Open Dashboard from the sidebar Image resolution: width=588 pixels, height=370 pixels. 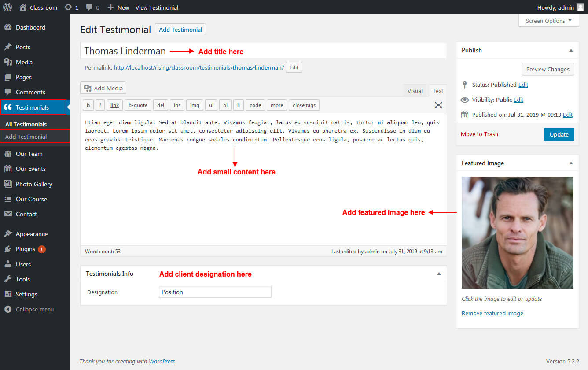tap(30, 27)
